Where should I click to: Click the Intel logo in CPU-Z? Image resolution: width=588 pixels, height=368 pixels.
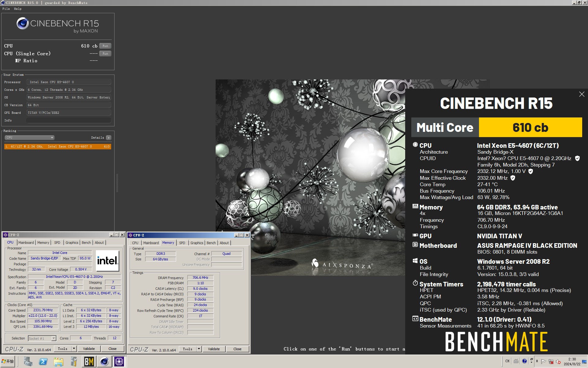pyautogui.click(x=107, y=261)
